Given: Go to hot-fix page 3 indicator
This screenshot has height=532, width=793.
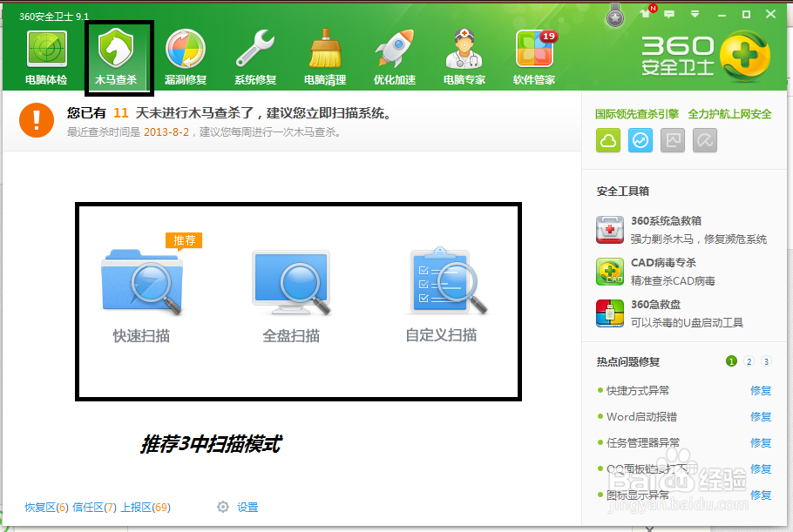Looking at the screenshot, I should (x=766, y=361).
